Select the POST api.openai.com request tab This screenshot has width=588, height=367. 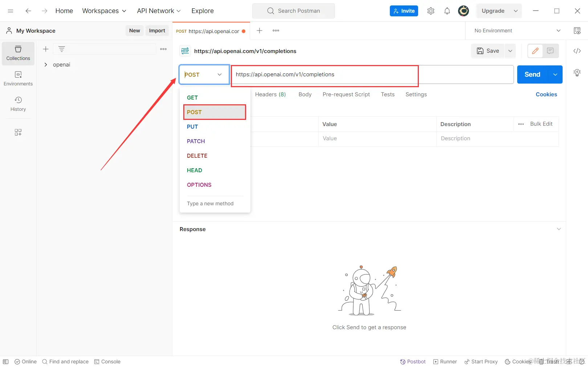coord(211,31)
